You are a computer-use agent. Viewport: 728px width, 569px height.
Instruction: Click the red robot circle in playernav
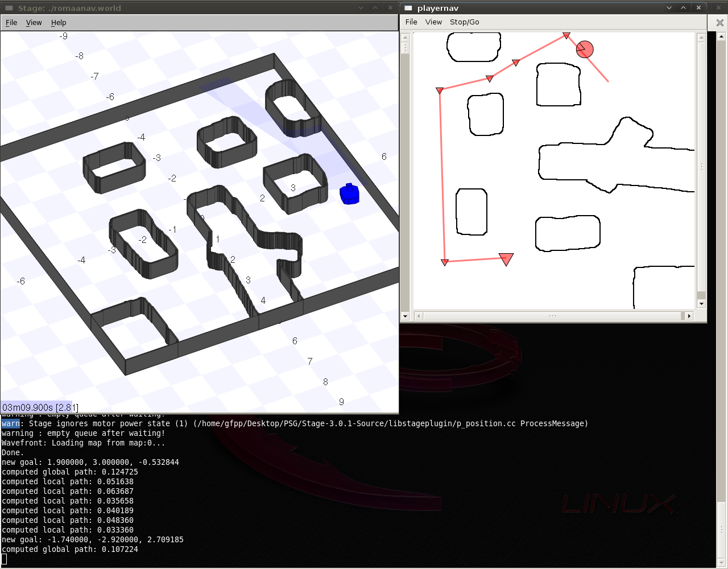click(x=585, y=50)
